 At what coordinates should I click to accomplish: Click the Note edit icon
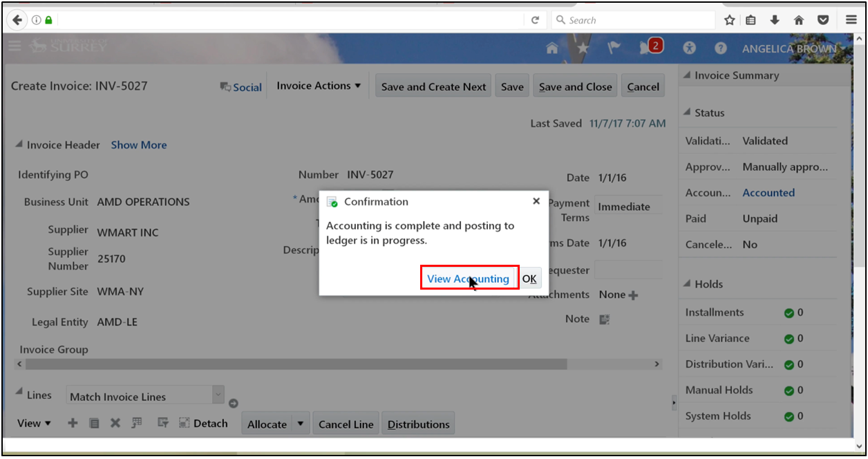pos(604,319)
